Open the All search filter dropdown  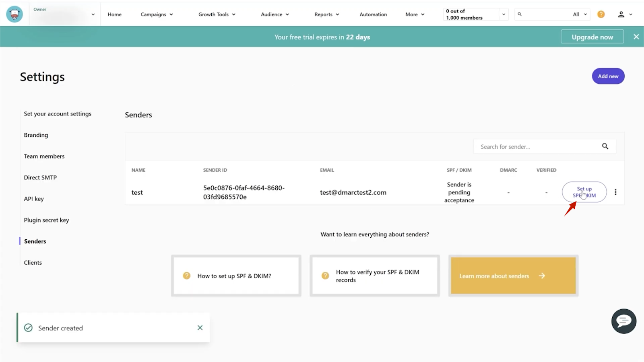[580, 14]
